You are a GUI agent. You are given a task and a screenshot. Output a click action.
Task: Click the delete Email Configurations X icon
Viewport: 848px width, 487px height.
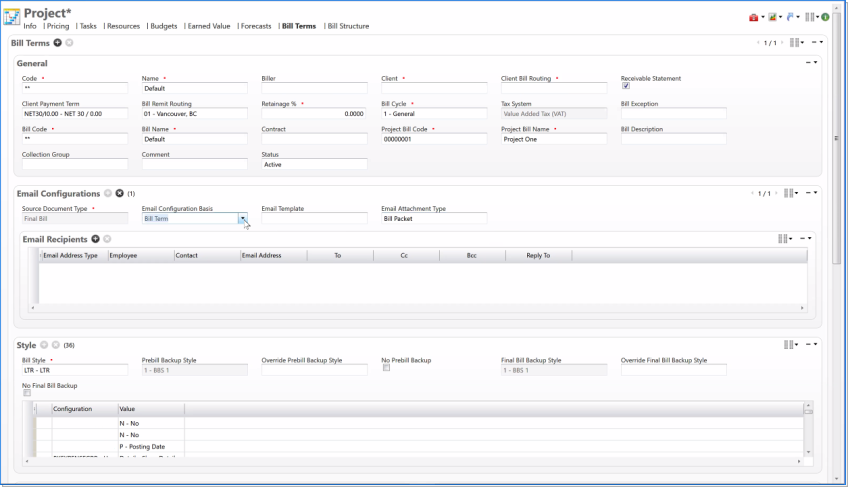[119, 193]
